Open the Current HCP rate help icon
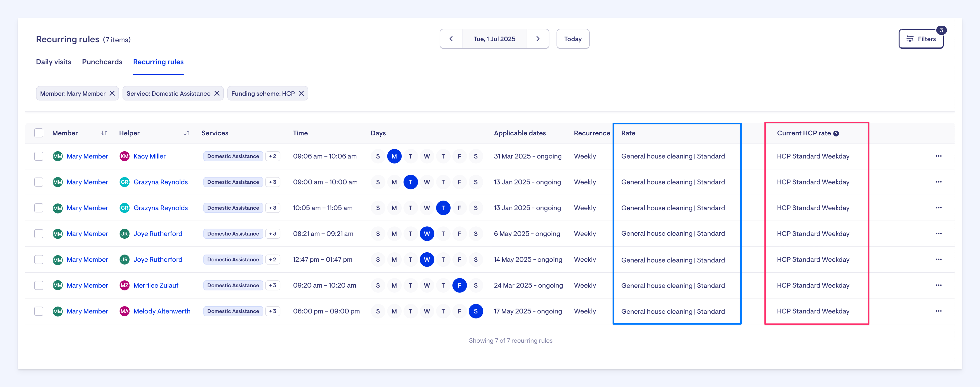The image size is (980, 387). tap(836, 133)
